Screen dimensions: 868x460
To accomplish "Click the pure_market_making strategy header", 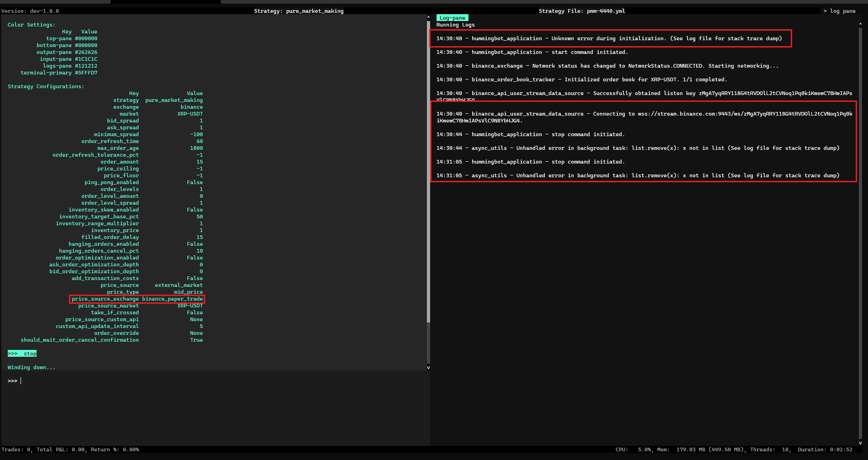I will coord(299,11).
